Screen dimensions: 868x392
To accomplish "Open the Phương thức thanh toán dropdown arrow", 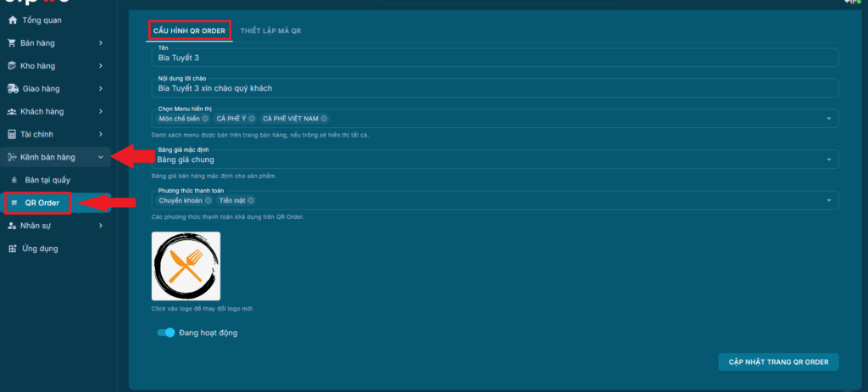I will click(827, 201).
